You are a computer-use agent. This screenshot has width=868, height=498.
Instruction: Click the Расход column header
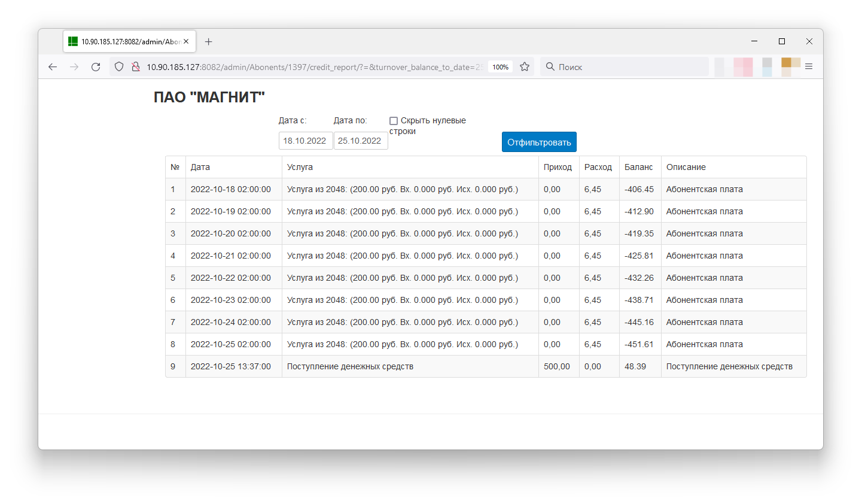tap(598, 167)
